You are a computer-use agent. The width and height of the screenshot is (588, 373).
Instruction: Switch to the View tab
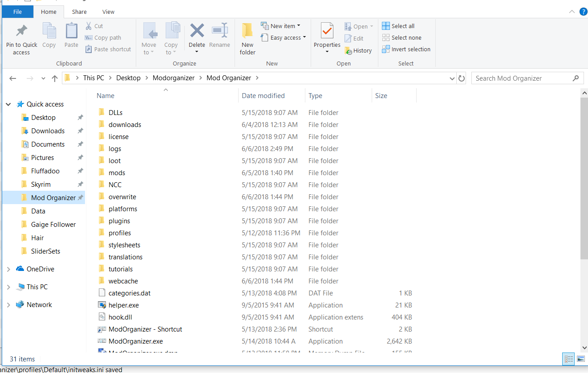108,12
